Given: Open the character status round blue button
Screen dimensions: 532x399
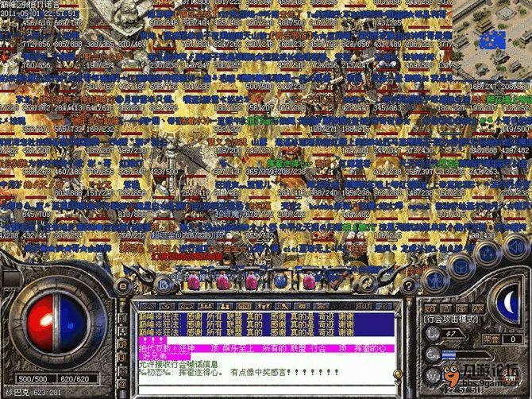Looking at the screenshot, I should click(436, 281).
